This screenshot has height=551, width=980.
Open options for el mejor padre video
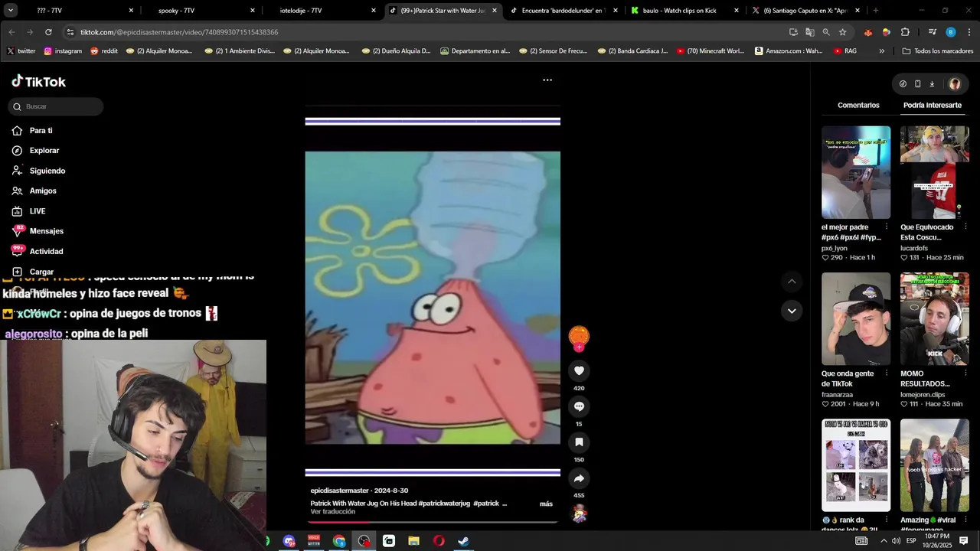887,227
